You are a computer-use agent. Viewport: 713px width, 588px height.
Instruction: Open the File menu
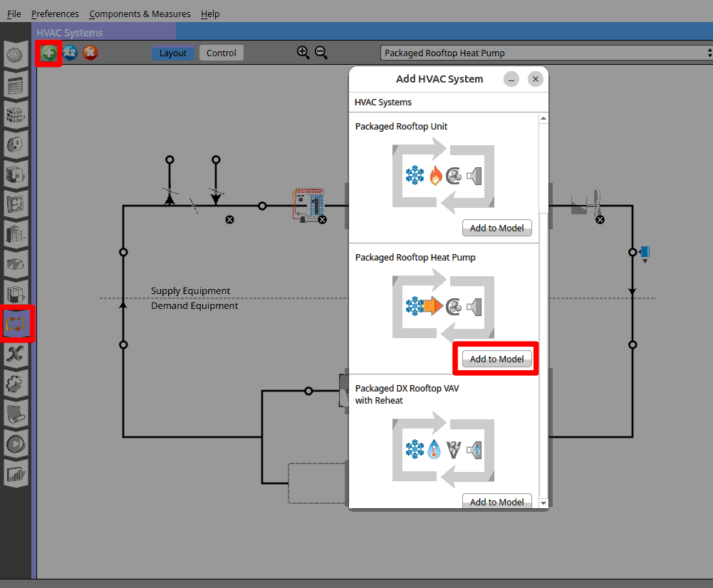(x=14, y=14)
